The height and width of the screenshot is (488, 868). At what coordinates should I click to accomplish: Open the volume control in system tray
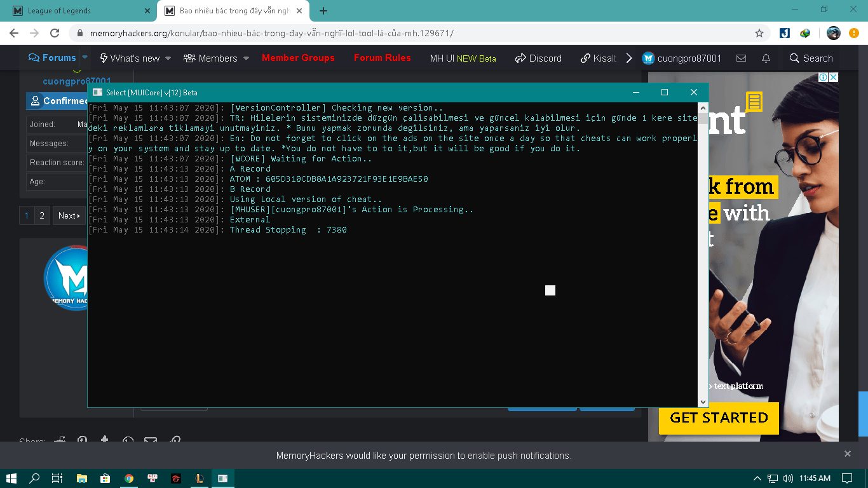click(788, 478)
